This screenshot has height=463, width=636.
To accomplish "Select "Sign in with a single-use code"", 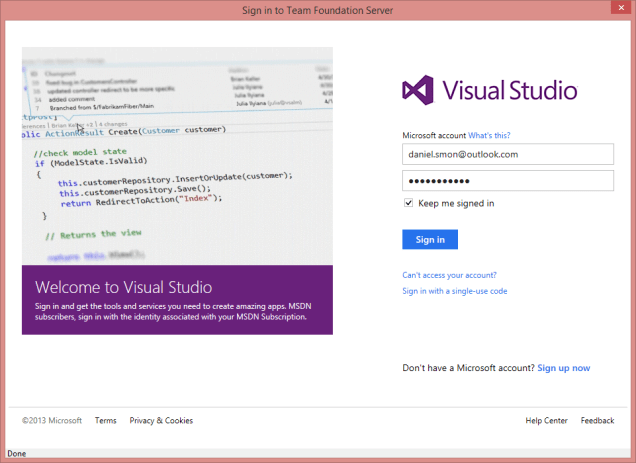I will (455, 291).
